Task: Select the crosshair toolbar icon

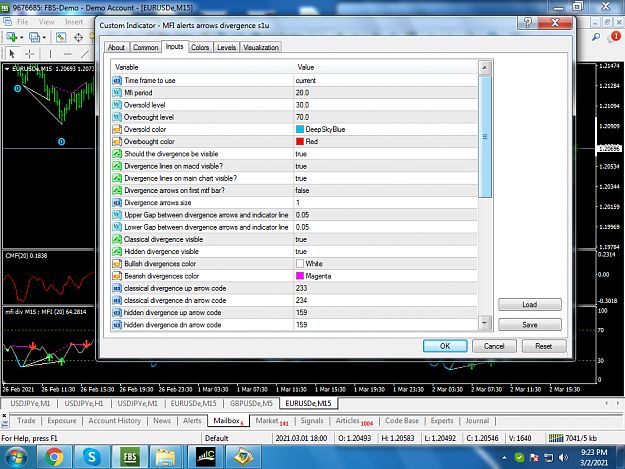Action: [79, 37]
